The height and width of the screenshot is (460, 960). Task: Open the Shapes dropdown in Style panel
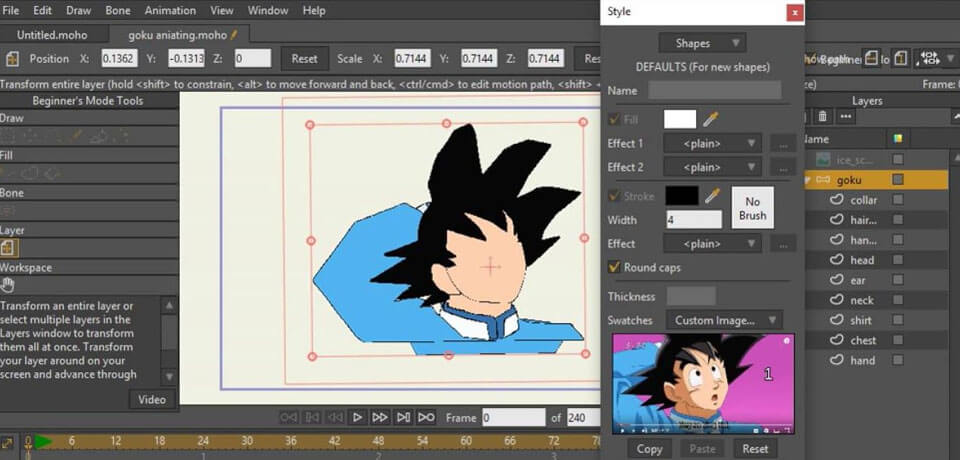click(702, 43)
